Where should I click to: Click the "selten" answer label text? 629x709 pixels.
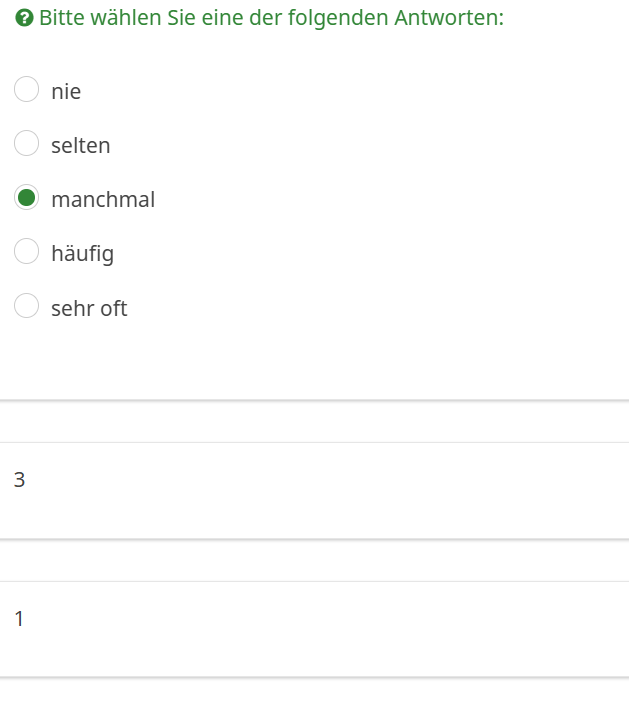(81, 146)
